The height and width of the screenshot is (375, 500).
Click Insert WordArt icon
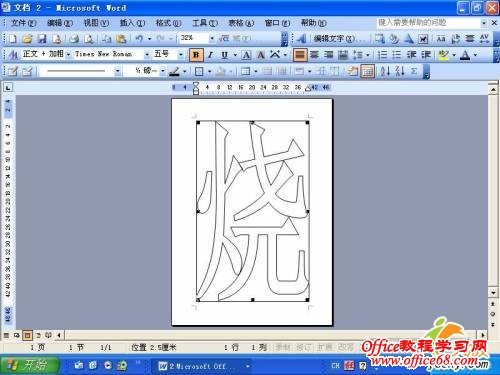tap(301, 39)
